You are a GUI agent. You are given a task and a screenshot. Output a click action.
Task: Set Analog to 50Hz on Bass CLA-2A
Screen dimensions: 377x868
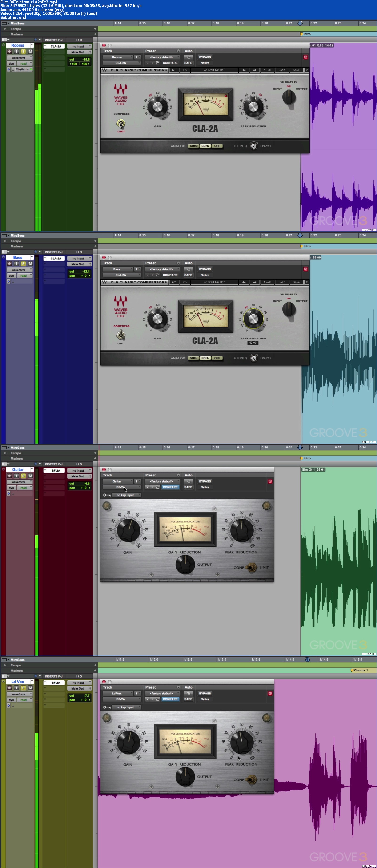(x=193, y=358)
